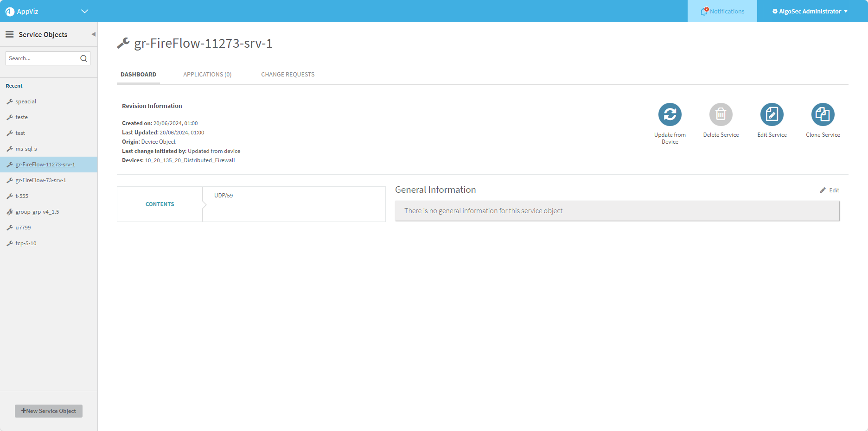Click the Delete Service trash icon
The height and width of the screenshot is (431, 868).
point(721,114)
